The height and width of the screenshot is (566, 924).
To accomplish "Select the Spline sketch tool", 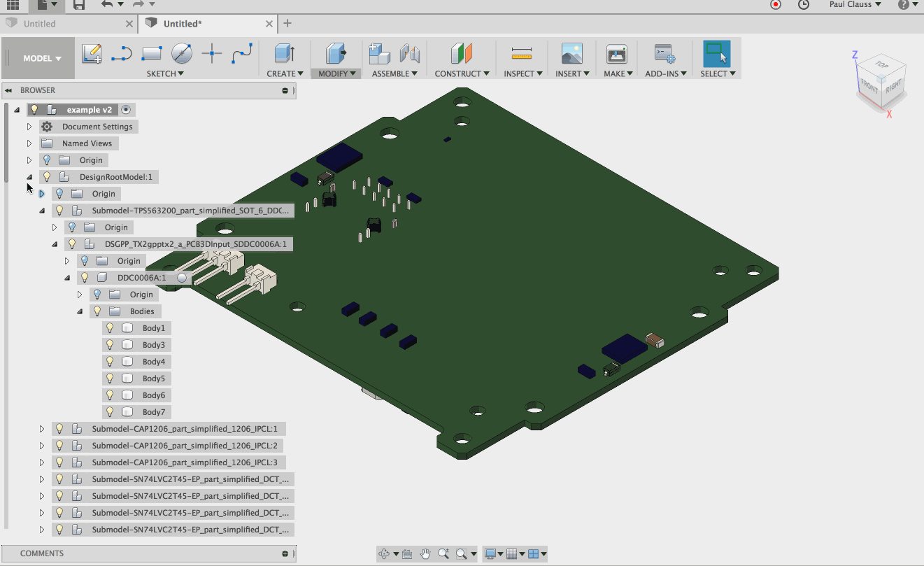I will (242, 54).
